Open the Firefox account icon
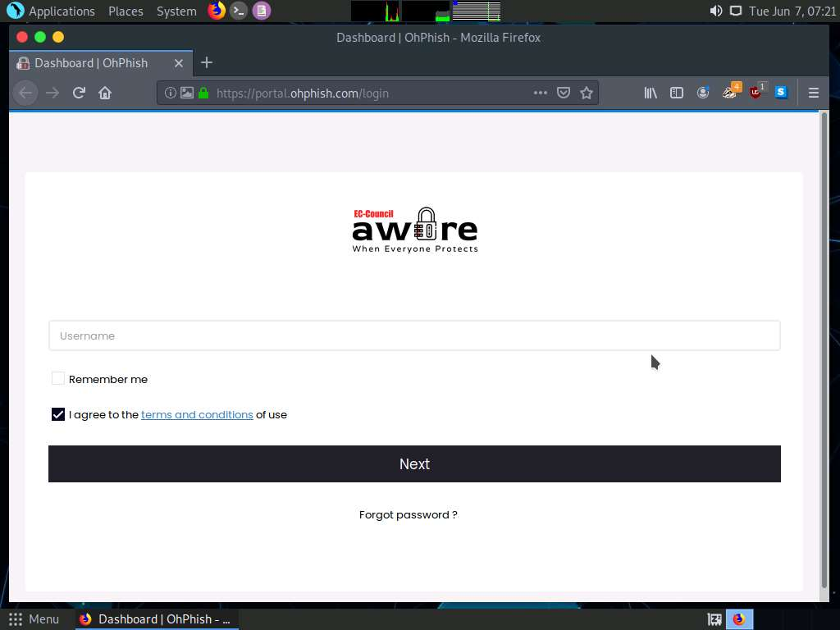Screen dimensions: 840x630 tap(703, 94)
